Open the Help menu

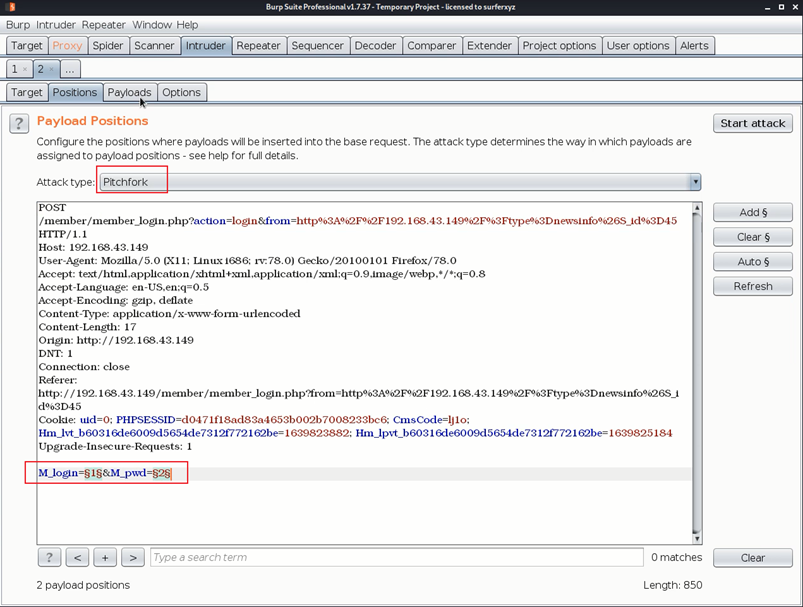pos(187,25)
